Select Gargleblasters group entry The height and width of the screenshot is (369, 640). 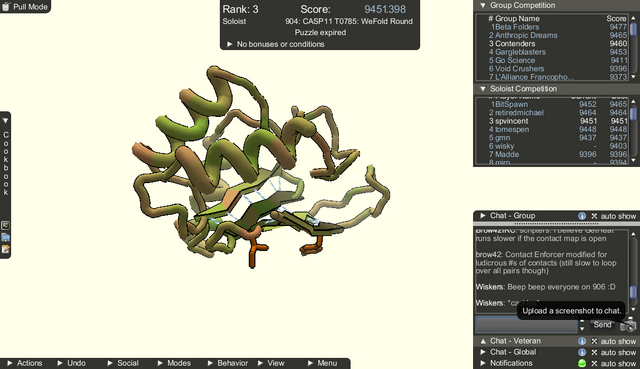558,52
